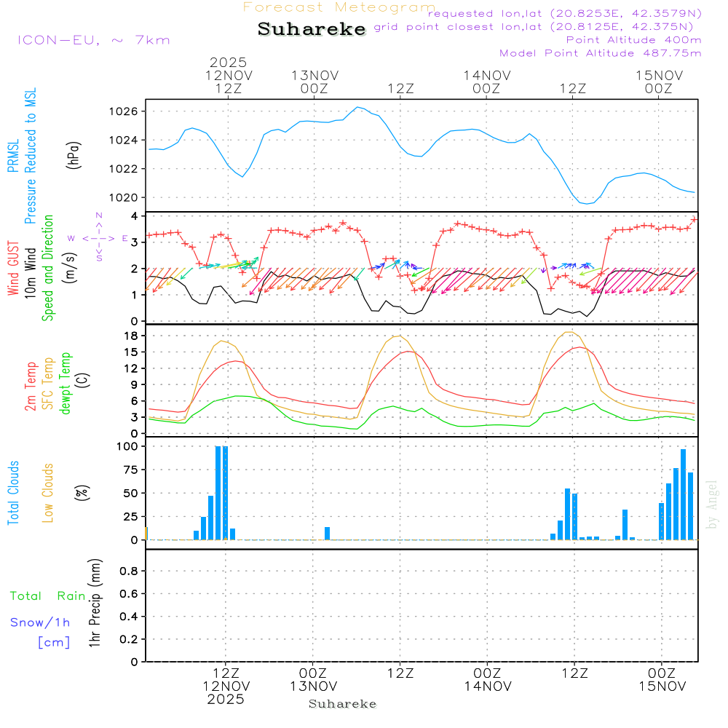Click the requested lon,lat coordinates text

pos(565,14)
